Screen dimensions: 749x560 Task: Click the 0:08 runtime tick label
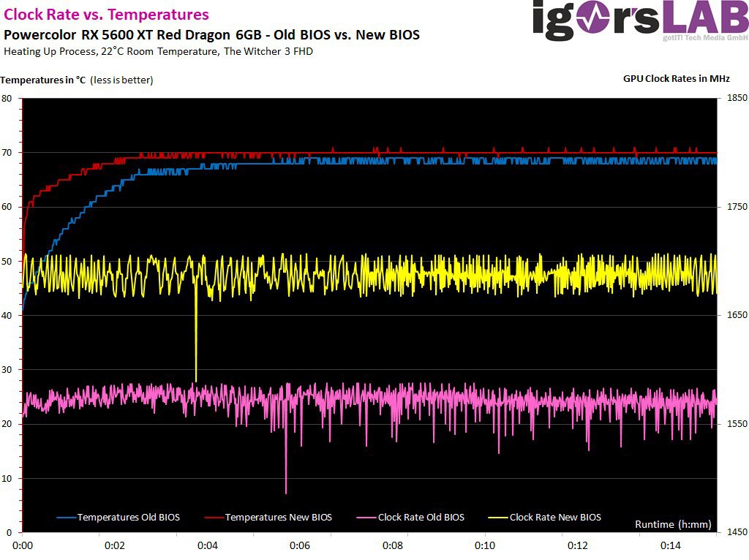[x=393, y=545]
